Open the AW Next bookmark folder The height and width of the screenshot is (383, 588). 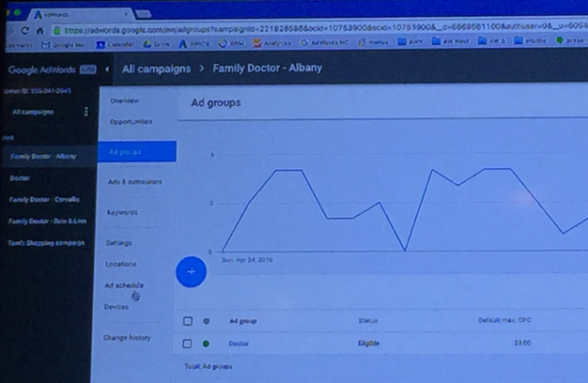(450, 41)
